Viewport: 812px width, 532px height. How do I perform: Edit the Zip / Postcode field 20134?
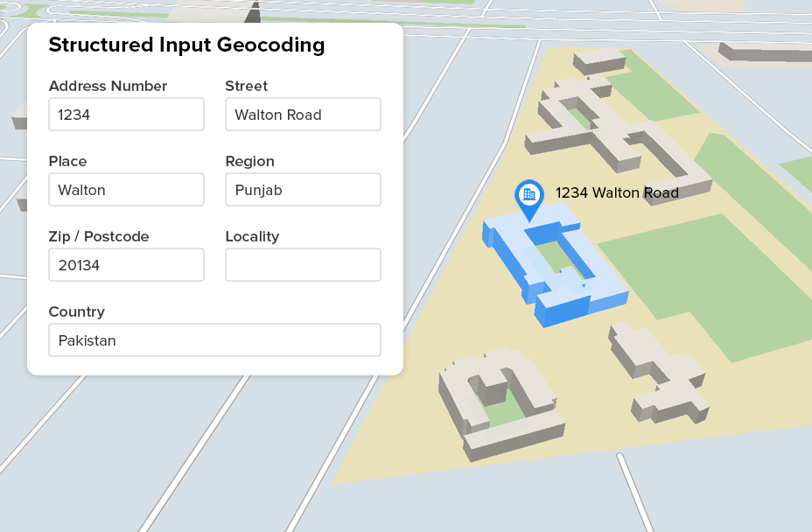pos(126,265)
